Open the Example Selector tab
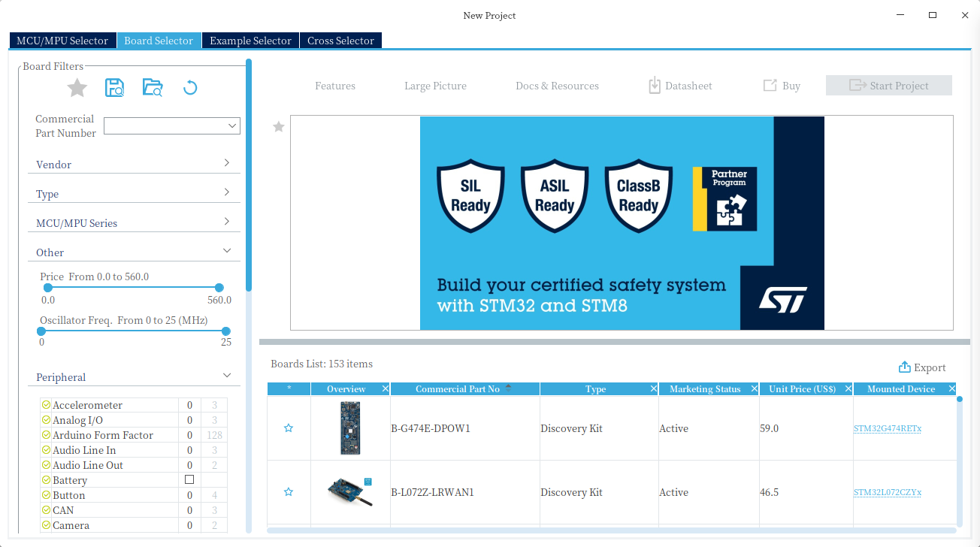This screenshot has height=547, width=980. click(x=250, y=41)
